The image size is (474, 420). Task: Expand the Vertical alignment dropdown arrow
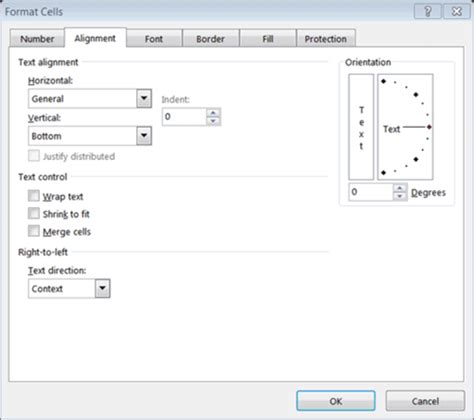[x=144, y=136]
